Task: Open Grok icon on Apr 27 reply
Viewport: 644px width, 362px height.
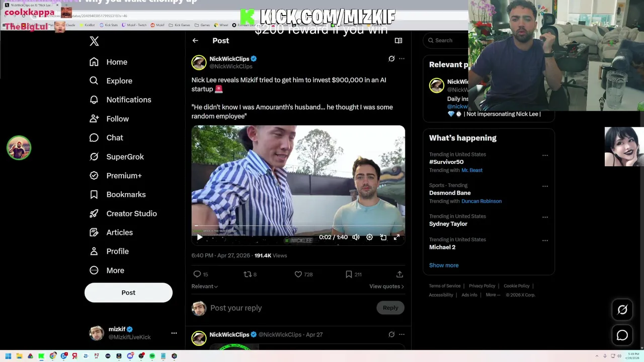Action: 391,334
